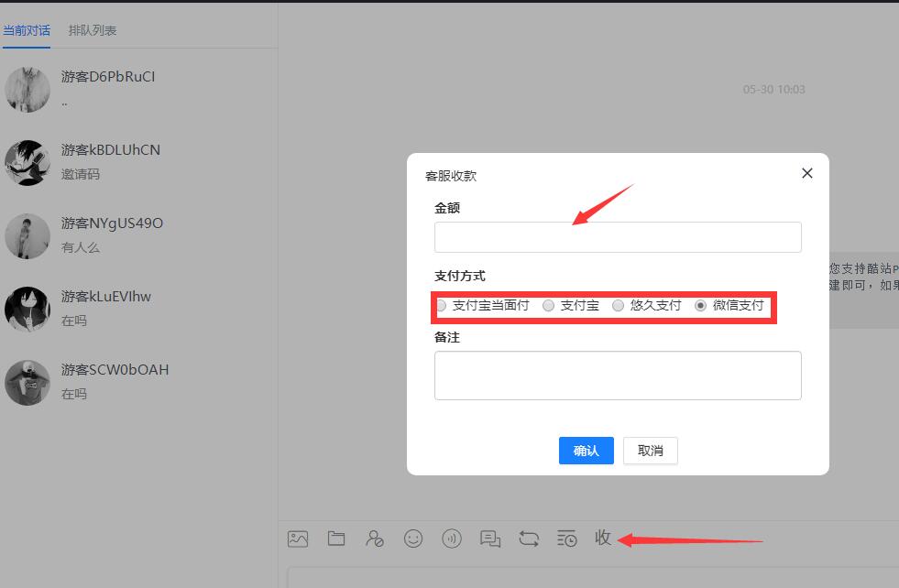Select the 支付宝 radio option

point(549,306)
